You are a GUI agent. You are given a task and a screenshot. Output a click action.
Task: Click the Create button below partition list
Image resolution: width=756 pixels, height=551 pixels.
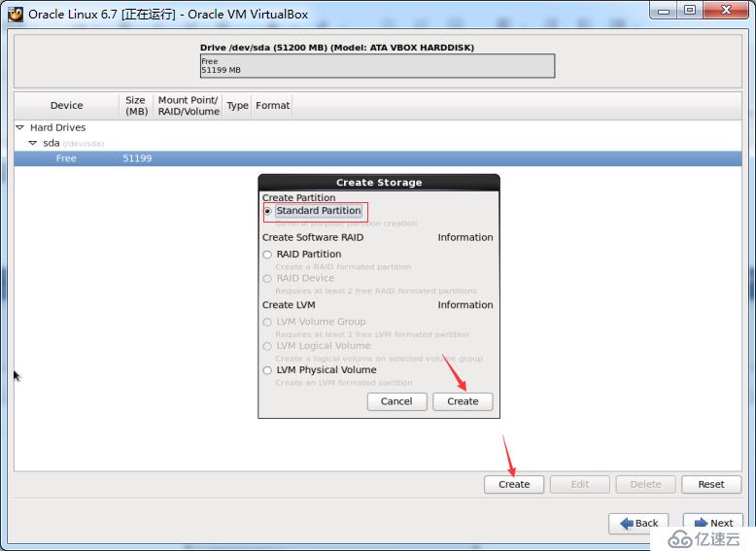tap(514, 485)
